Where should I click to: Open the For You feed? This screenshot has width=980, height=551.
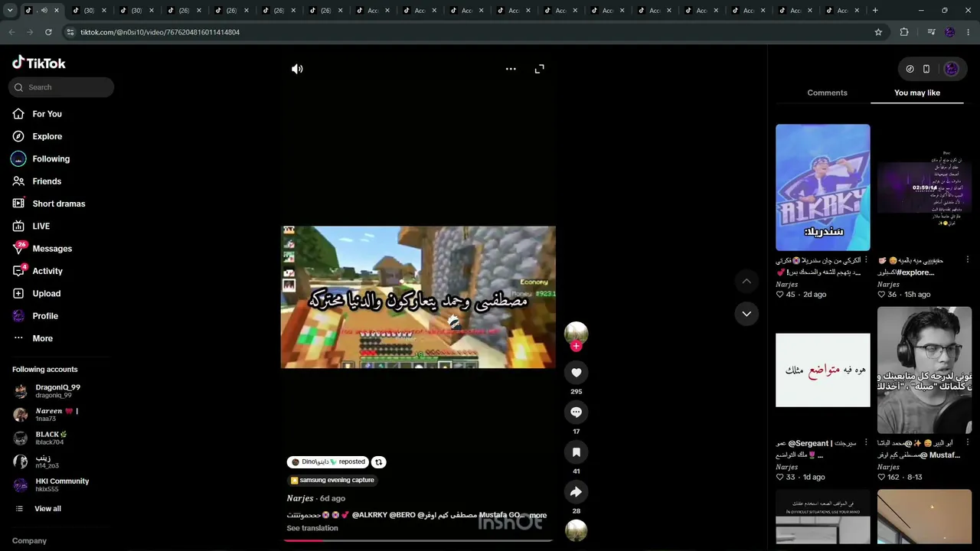click(x=47, y=114)
